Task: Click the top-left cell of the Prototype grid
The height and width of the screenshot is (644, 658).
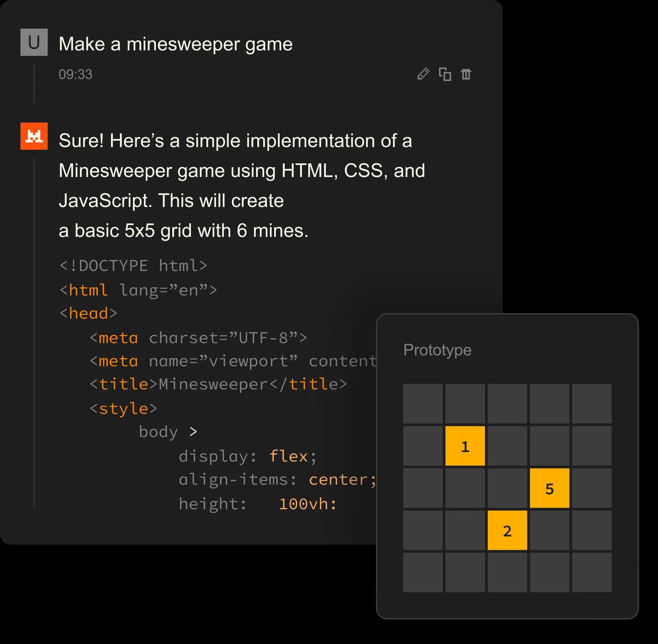Action: click(x=423, y=404)
